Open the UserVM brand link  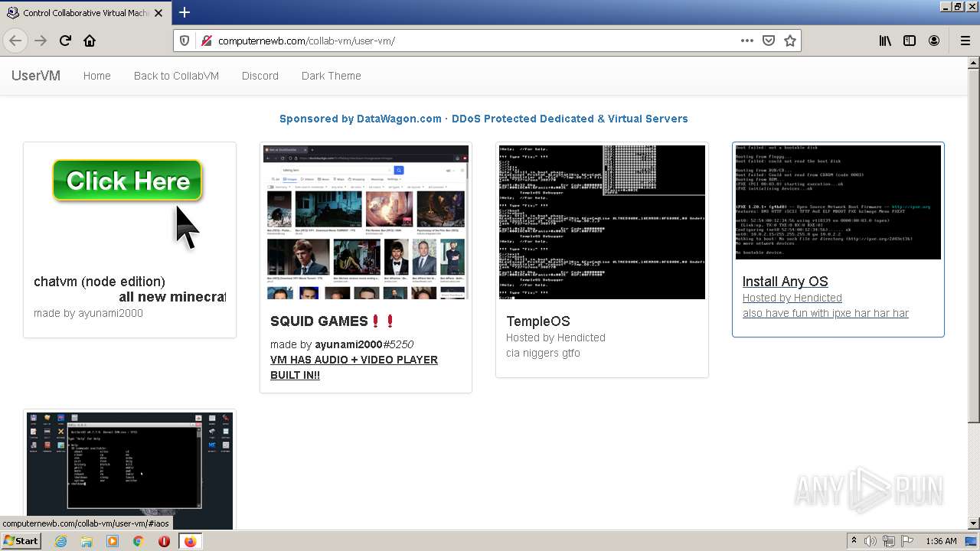[36, 76]
